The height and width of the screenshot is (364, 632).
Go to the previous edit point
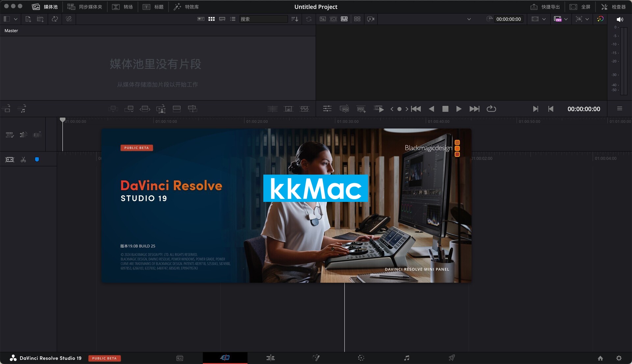coord(551,109)
